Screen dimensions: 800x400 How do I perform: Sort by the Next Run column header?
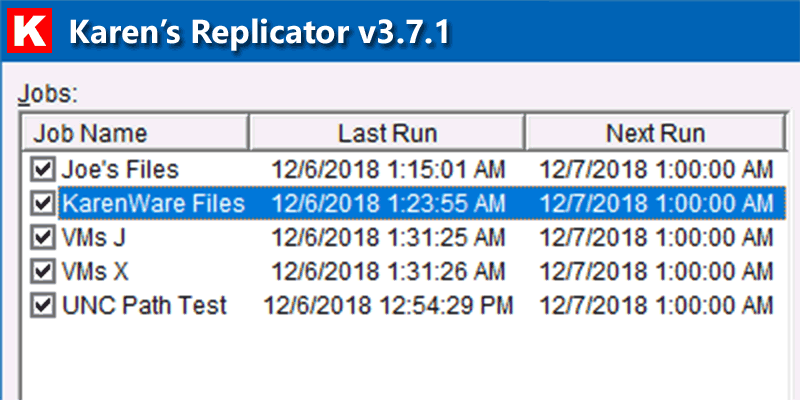point(656,134)
